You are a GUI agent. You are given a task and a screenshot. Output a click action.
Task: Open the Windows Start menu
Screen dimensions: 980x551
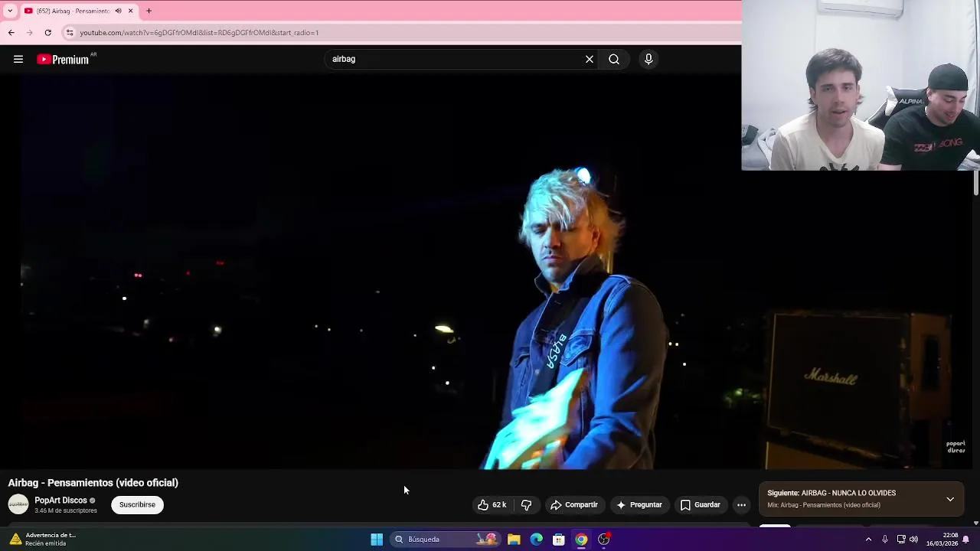(x=377, y=540)
